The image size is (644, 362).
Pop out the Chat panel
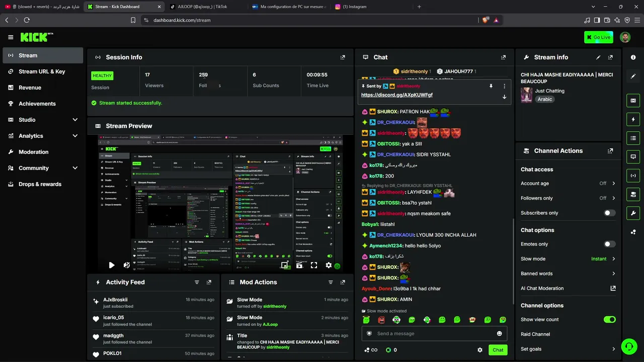pos(503,57)
